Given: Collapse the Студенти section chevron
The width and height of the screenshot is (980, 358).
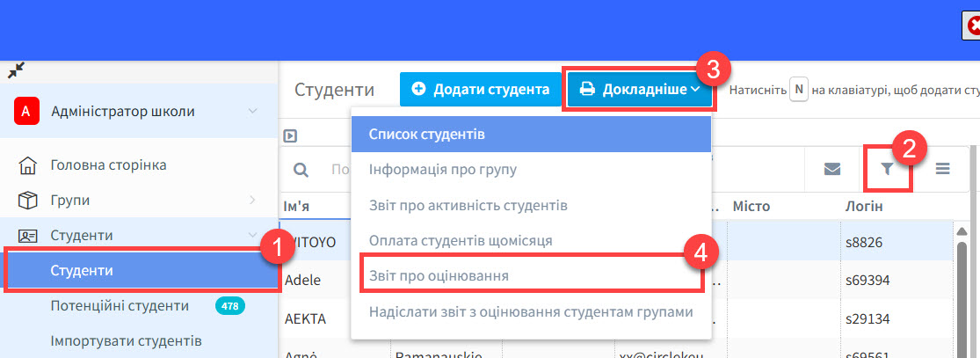Looking at the screenshot, I should tap(252, 235).
